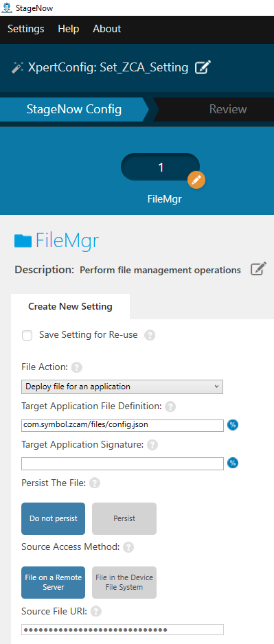Click the 'XpertConfig: Set_ZCA_Setting' title text
The height and width of the screenshot is (644, 274).
(108, 67)
